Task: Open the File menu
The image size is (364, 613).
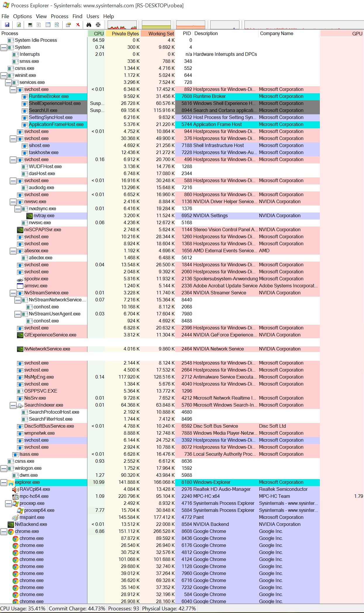Action: [x=5, y=16]
